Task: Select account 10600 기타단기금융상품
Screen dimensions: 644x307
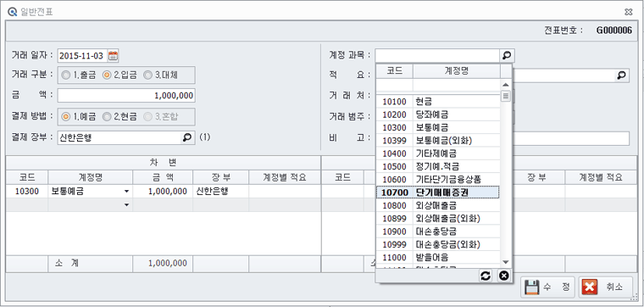Action: (438, 179)
